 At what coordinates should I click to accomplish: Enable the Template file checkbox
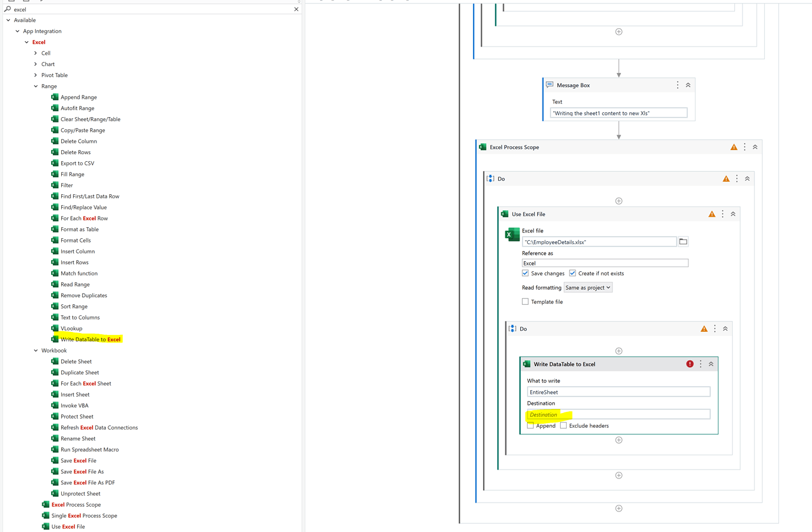click(x=525, y=301)
